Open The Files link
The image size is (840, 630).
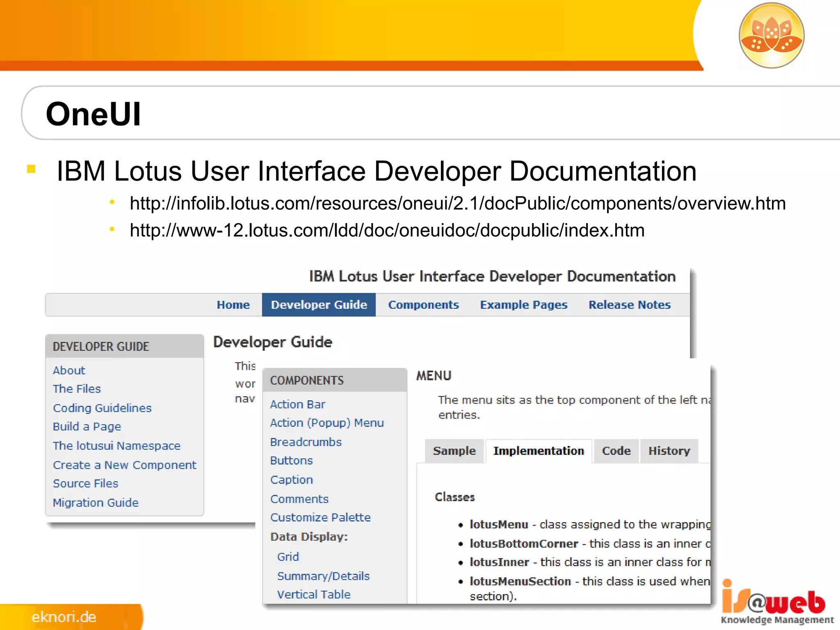[77, 389]
